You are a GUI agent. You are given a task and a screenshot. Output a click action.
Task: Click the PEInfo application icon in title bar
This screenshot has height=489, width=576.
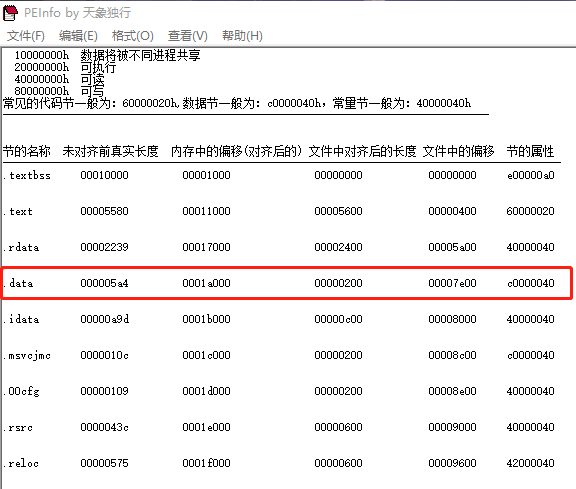(10, 13)
